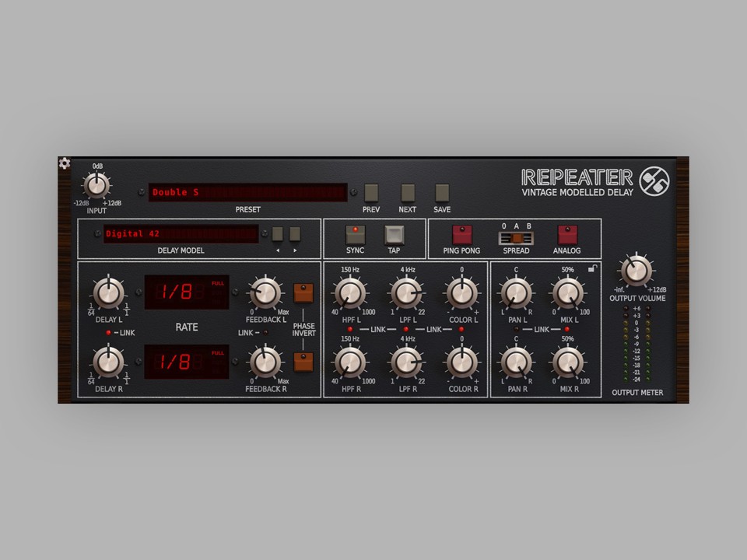Toggle the Feedback LINK LED

point(266,333)
